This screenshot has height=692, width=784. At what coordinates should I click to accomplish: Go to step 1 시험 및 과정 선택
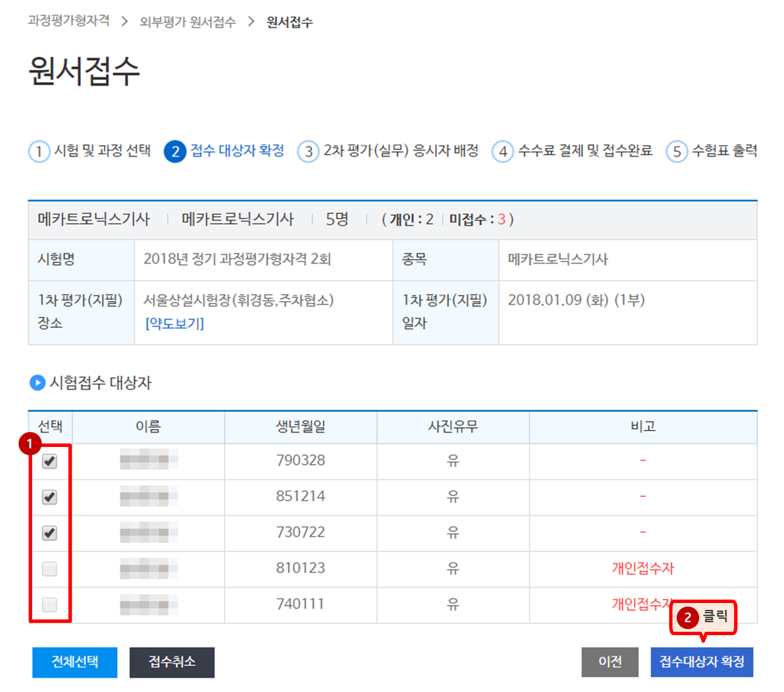90,151
